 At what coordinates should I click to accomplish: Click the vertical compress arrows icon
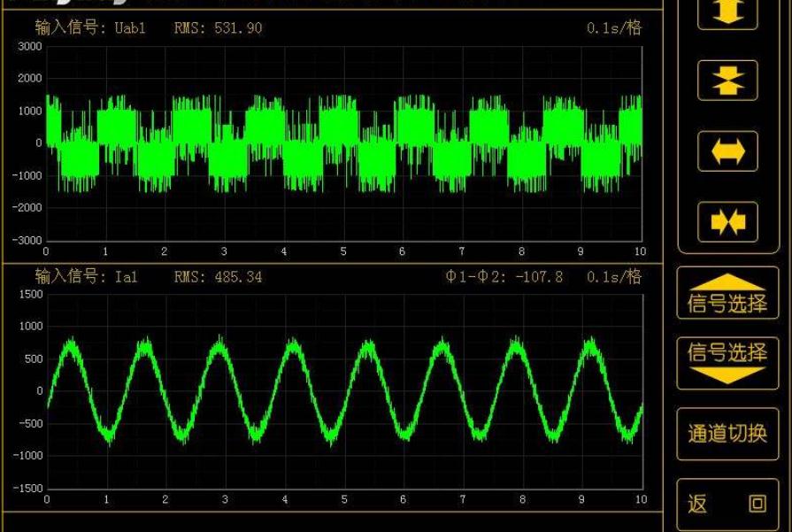coord(728,81)
